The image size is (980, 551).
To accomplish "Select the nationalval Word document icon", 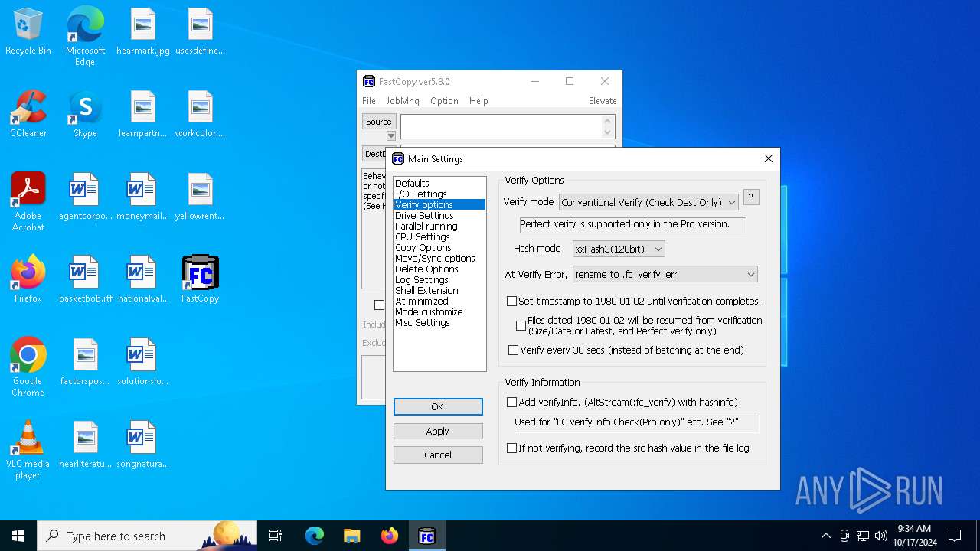I will pos(143,280).
